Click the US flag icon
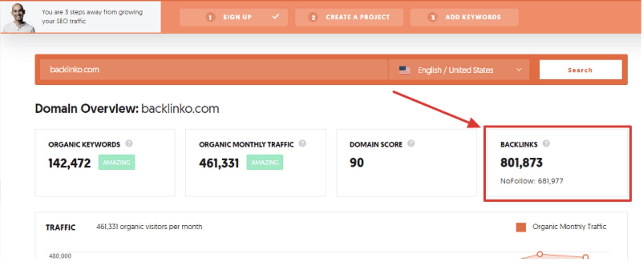 [405, 70]
